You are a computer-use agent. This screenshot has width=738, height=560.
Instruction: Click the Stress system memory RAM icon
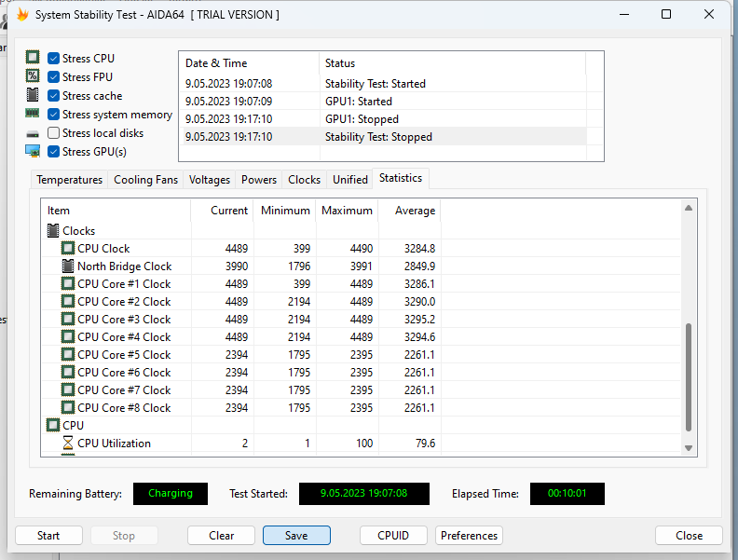coord(33,114)
